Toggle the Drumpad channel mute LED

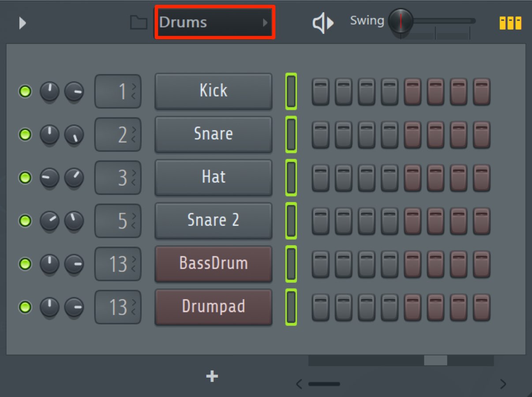click(x=25, y=307)
